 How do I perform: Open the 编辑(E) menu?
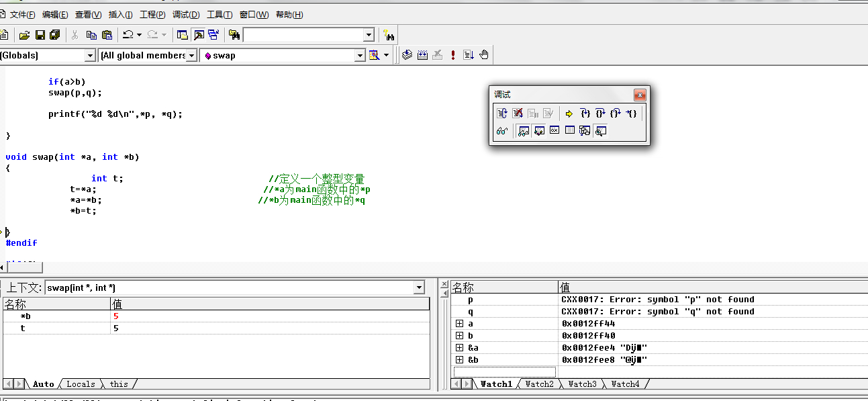[x=55, y=15]
